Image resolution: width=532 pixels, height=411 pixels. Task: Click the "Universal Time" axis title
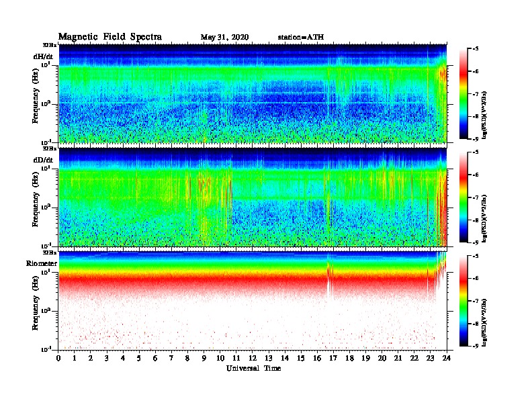click(x=253, y=368)
